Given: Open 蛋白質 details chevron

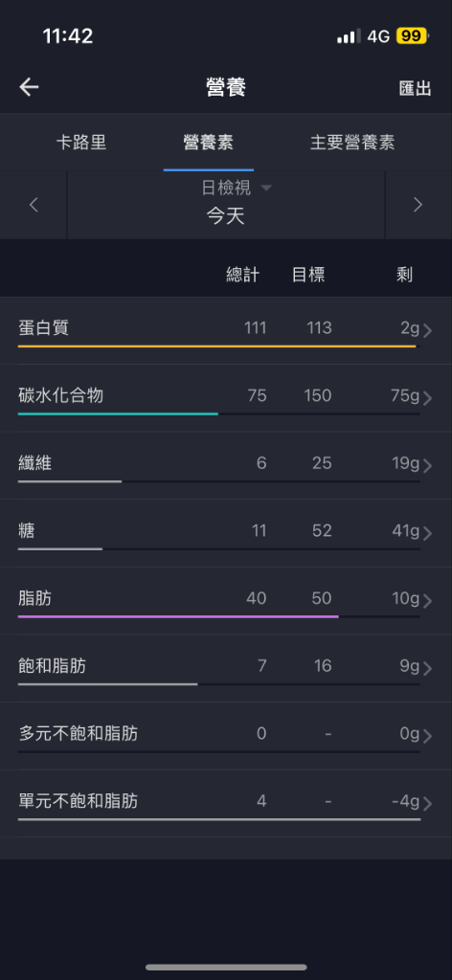Looking at the screenshot, I should (x=428, y=330).
